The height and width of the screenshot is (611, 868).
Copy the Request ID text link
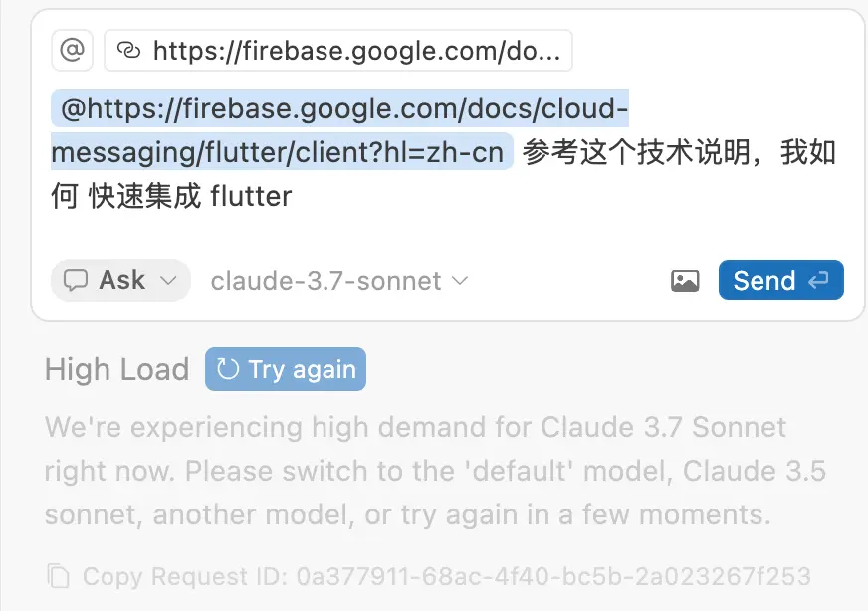(446, 576)
